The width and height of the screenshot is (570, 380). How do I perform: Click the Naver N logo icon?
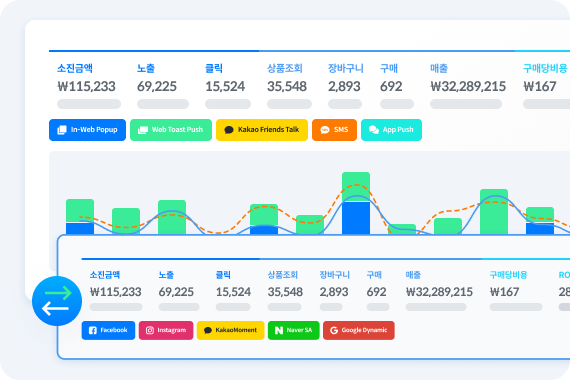click(x=279, y=330)
